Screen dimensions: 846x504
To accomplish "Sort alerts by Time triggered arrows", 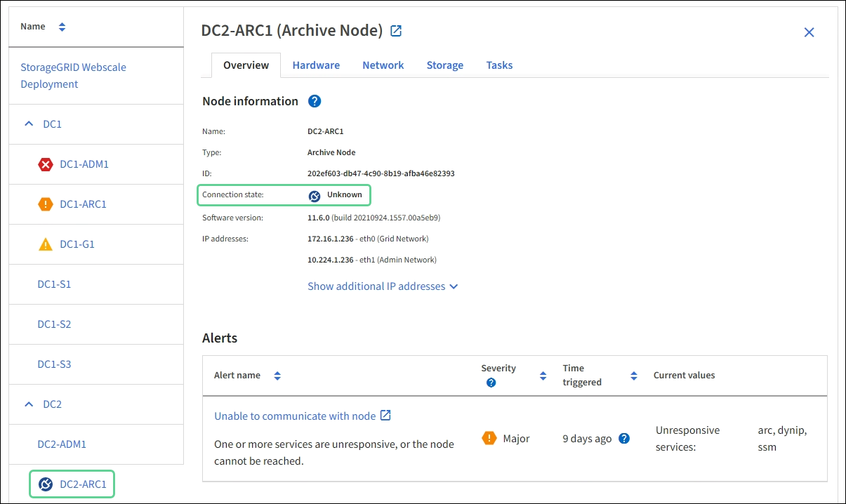I will click(634, 376).
